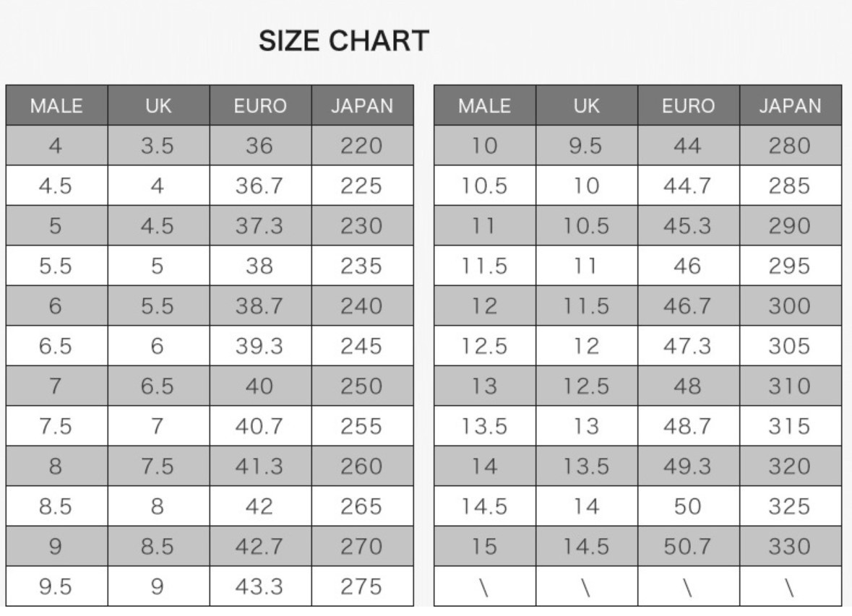The image size is (852, 616).
Task: Click the Euro 50.7 cell
Action: (688, 547)
